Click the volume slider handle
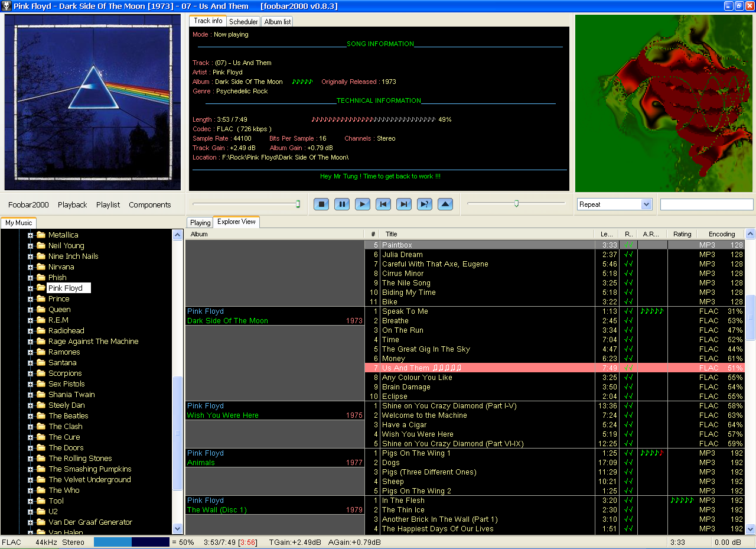Image resolution: width=756 pixels, height=549 pixels. pos(516,203)
